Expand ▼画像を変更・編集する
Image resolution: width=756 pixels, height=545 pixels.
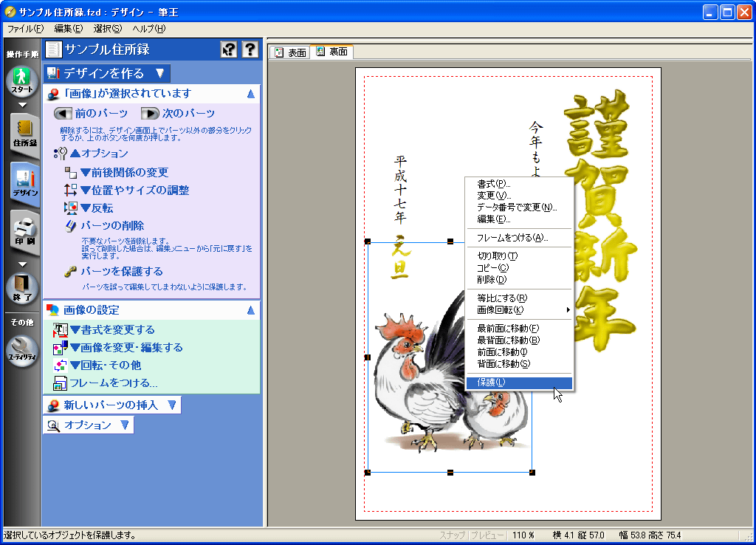tap(126, 348)
